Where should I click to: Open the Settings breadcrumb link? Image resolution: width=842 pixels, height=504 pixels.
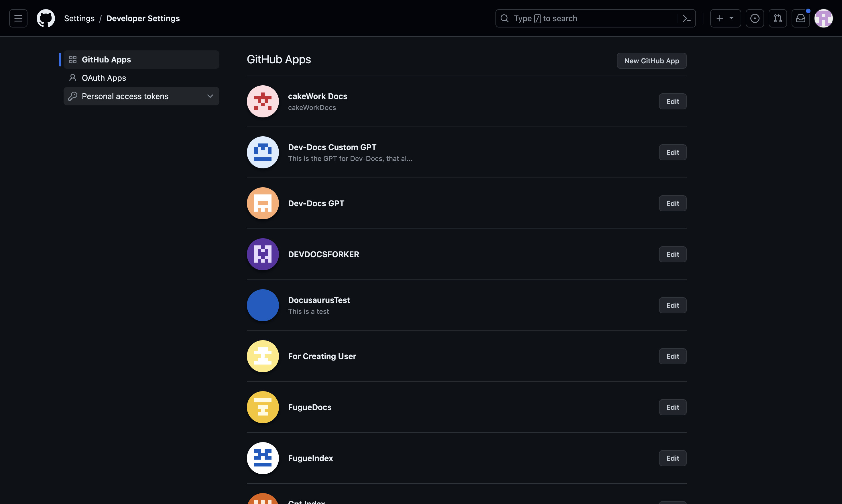pos(79,18)
